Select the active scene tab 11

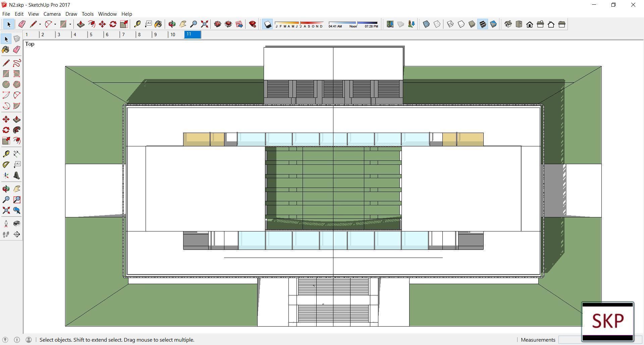pyautogui.click(x=193, y=34)
